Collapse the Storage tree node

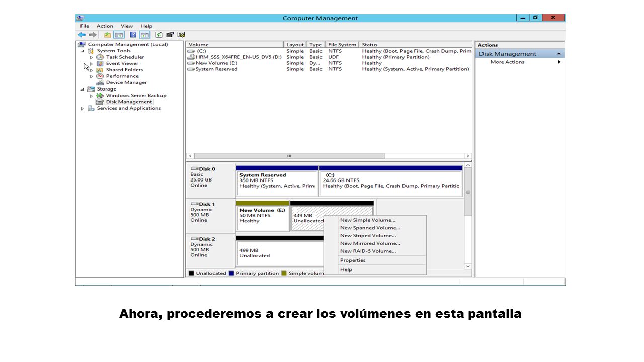(83, 89)
